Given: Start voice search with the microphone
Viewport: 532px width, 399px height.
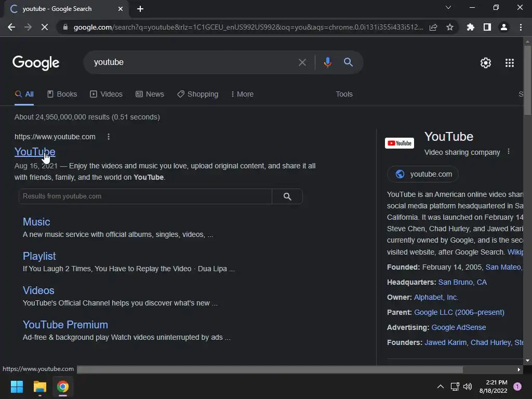Looking at the screenshot, I should click(x=327, y=62).
